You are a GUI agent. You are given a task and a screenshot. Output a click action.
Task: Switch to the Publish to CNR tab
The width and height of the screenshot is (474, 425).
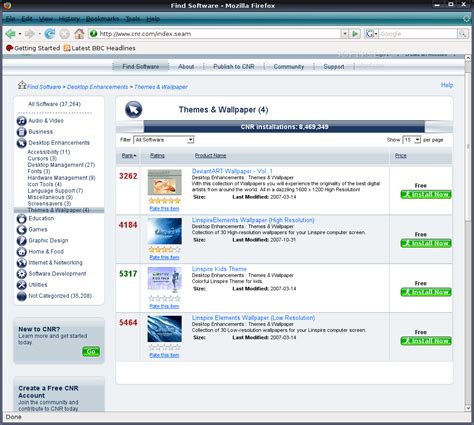(234, 67)
